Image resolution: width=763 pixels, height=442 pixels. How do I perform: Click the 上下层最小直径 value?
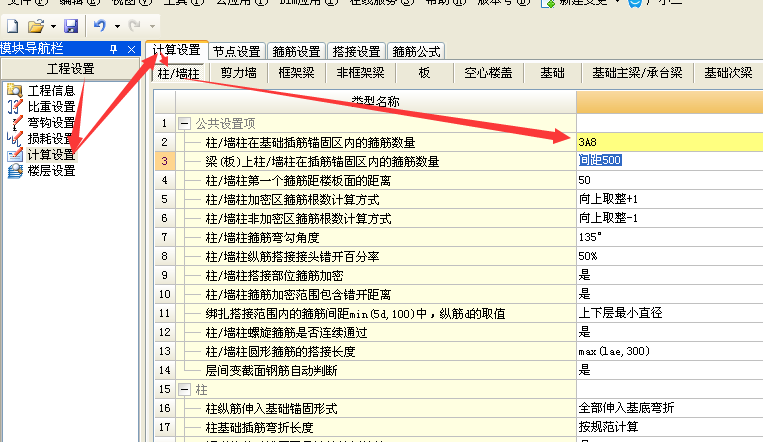pos(620,313)
